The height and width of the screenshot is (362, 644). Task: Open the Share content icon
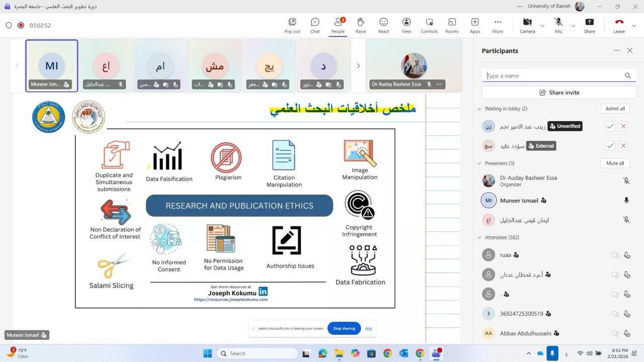point(589,25)
